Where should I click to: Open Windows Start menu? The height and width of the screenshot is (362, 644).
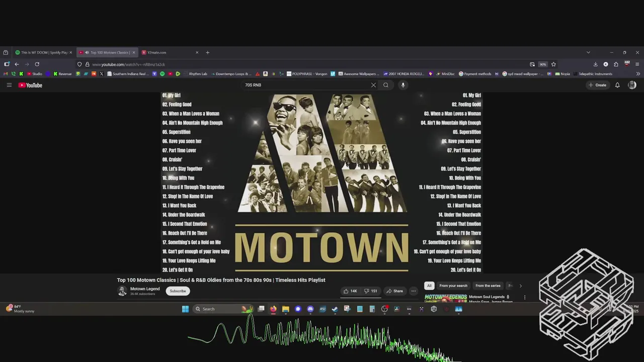click(185, 309)
